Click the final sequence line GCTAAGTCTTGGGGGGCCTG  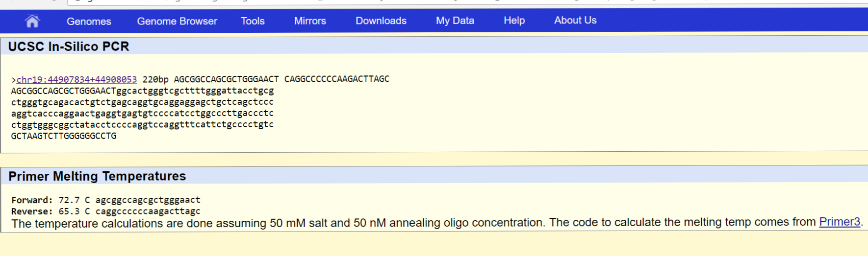click(64, 136)
